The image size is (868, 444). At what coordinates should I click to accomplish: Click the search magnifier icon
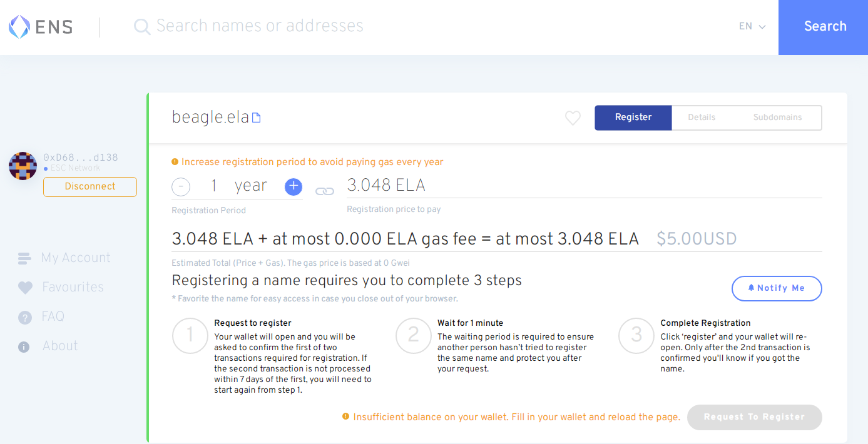tap(142, 26)
